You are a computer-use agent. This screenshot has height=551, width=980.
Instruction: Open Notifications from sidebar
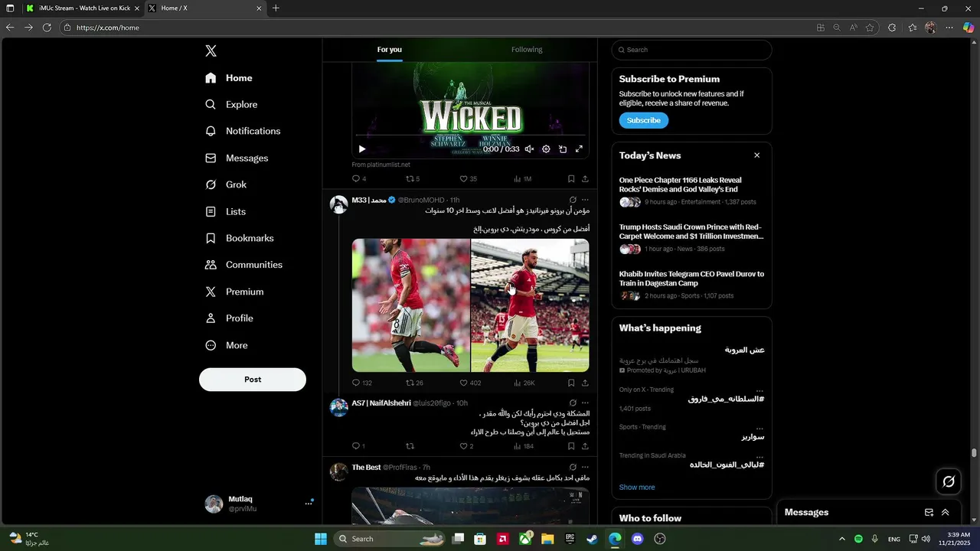[243, 132]
